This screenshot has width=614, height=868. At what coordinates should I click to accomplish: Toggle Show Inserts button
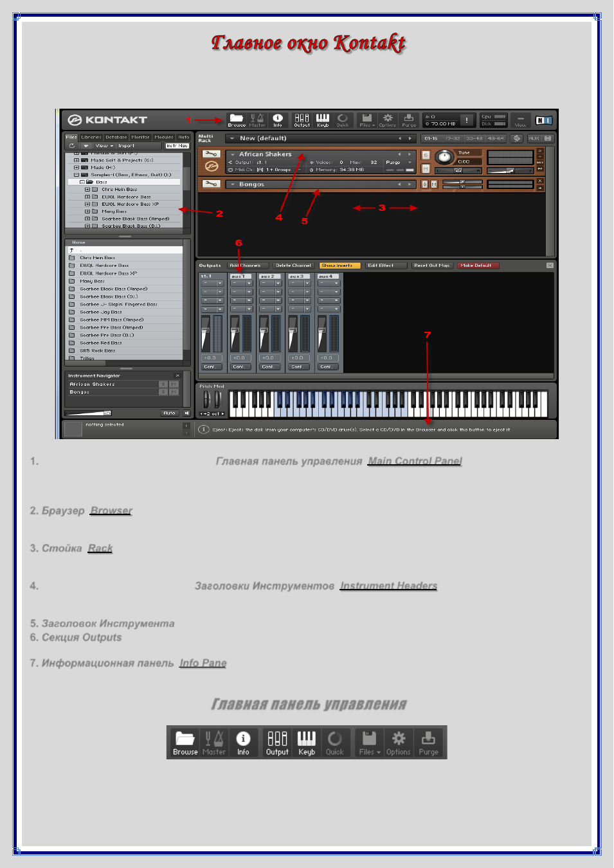click(339, 266)
